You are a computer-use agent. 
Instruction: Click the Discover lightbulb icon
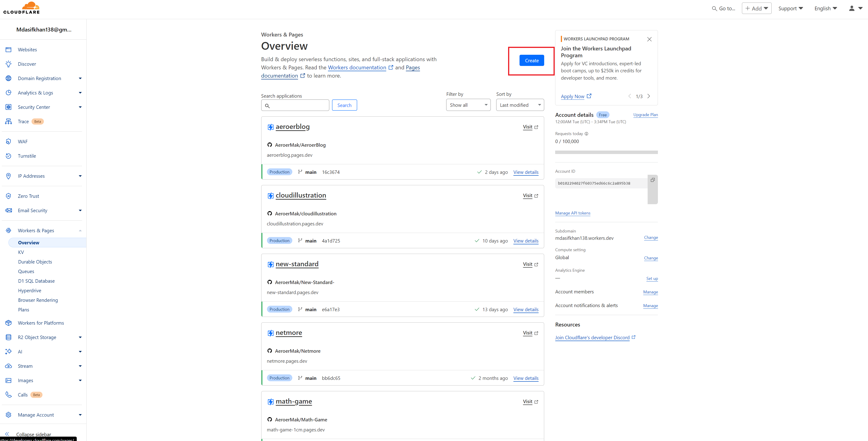(8, 64)
